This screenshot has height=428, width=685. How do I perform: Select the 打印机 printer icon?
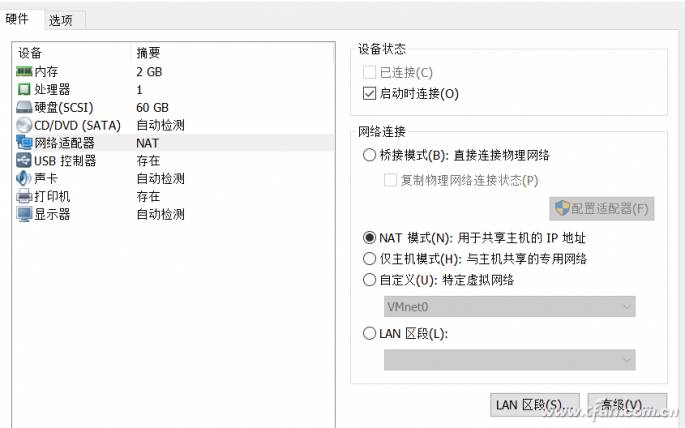[24, 196]
